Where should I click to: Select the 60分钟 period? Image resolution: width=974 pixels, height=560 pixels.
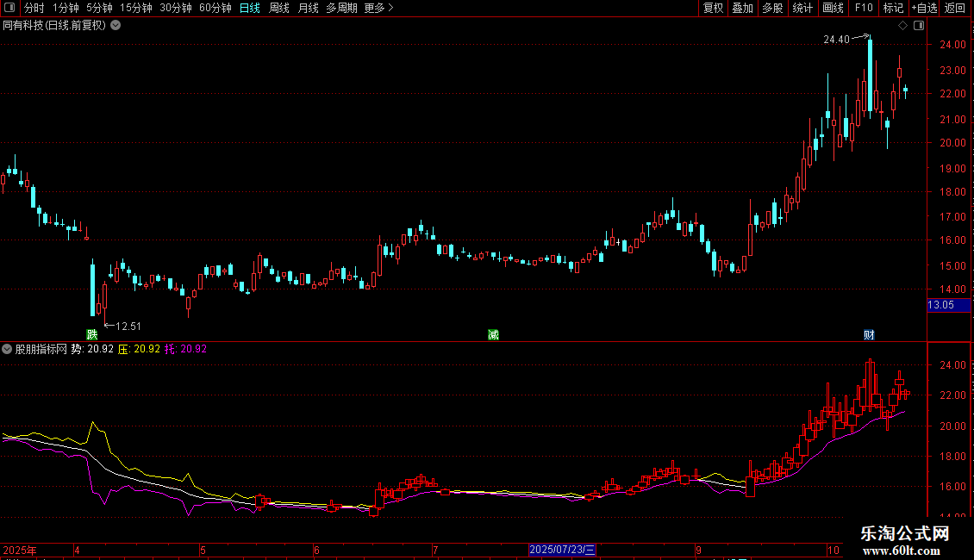[x=215, y=8]
